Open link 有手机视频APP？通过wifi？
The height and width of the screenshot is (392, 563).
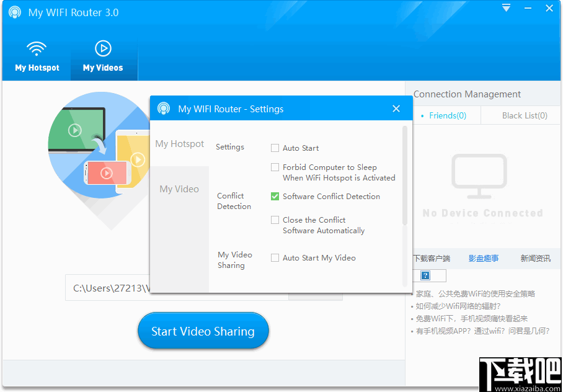[482, 331]
